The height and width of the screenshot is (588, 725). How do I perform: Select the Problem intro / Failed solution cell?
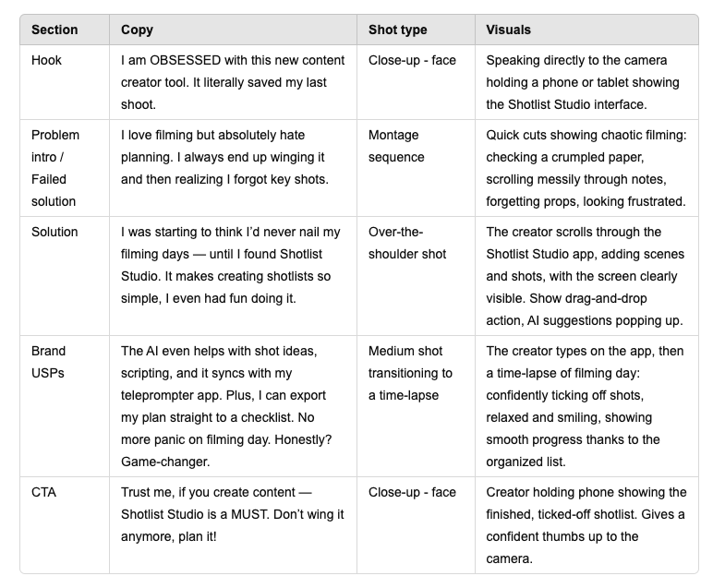pos(55,168)
